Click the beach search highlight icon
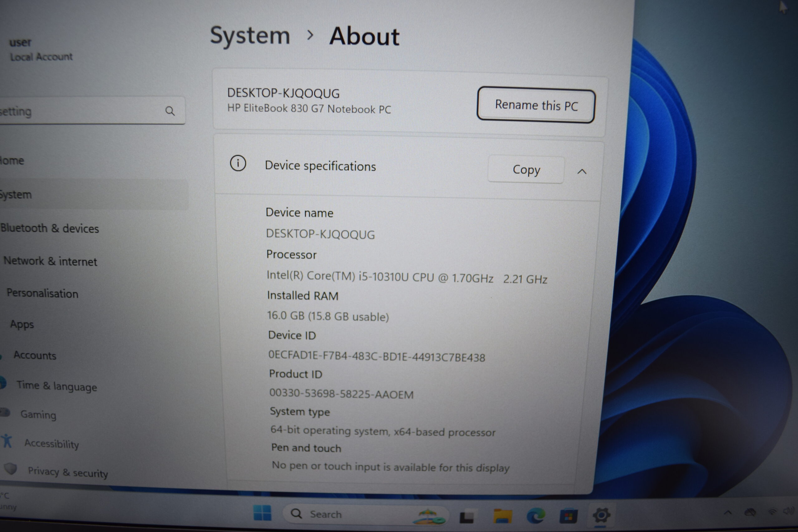 click(x=429, y=516)
